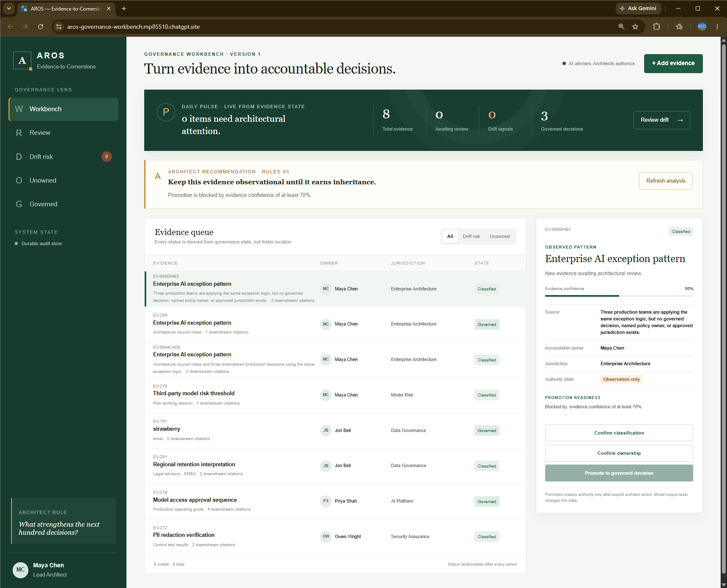Viewport: 727px width, 588px height.
Task: Click the browser forward arrow
Action: [x=25, y=27]
